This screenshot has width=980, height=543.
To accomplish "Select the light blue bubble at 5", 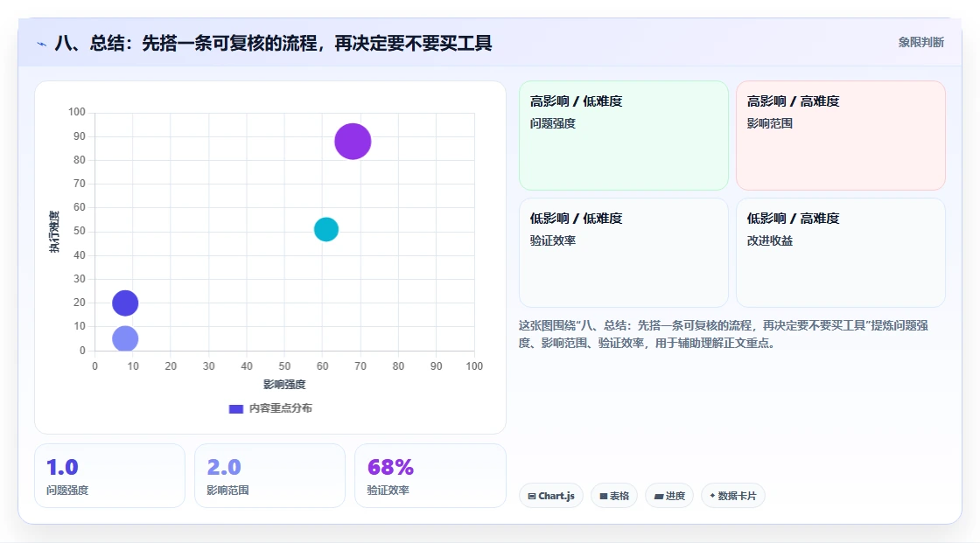I will (x=125, y=338).
